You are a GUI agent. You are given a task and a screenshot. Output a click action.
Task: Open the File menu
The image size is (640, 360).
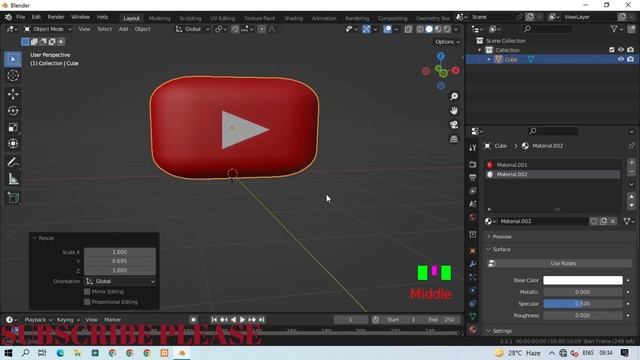20,17
